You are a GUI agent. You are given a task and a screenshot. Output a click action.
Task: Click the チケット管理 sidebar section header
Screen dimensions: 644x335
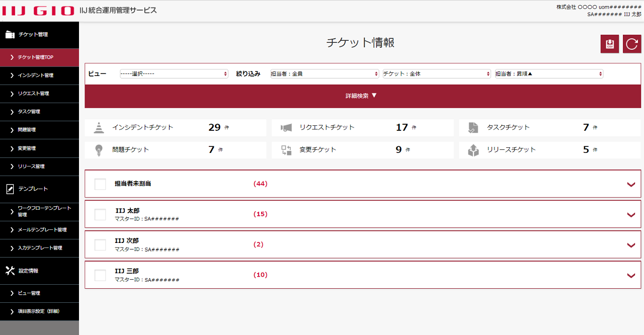39,35
